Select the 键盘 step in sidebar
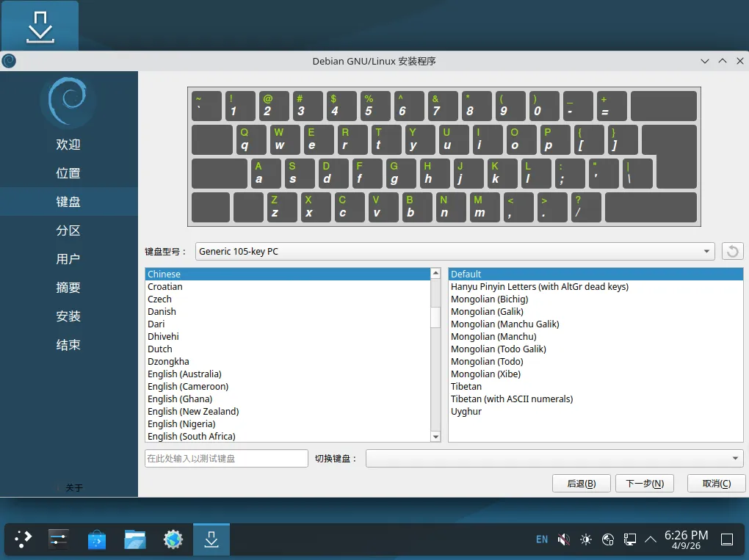The image size is (749, 560). pos(68,201)
